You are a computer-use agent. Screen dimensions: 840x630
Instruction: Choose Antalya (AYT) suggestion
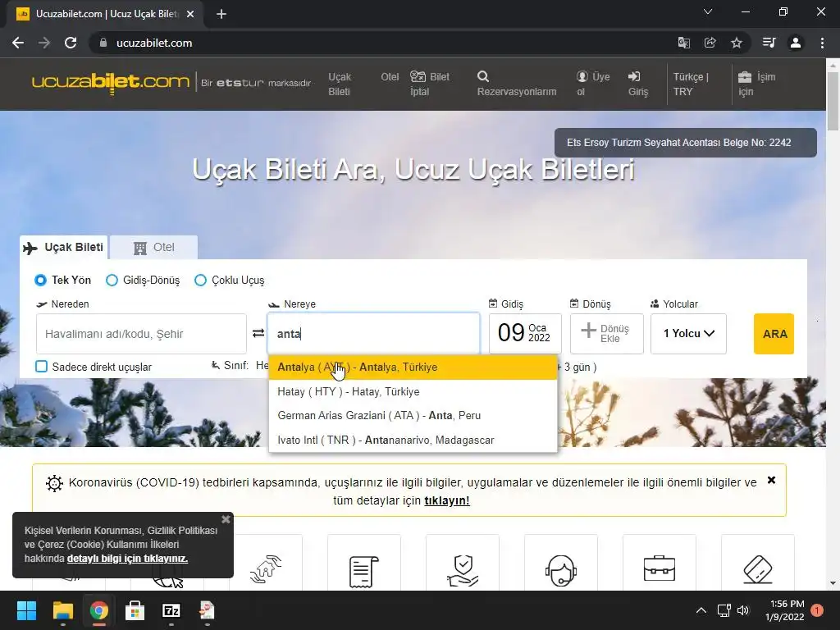coord(413,367)
